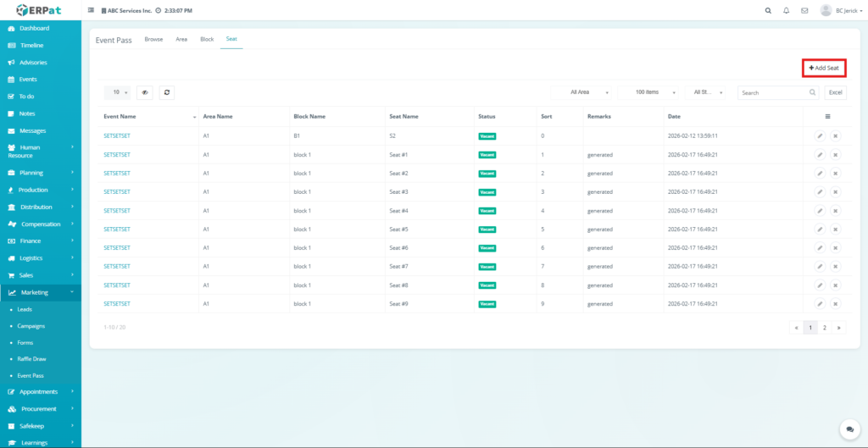Click the refresh table icon button
The width and height of the screenshot is (868, 448).
click(x=167, y=92)
